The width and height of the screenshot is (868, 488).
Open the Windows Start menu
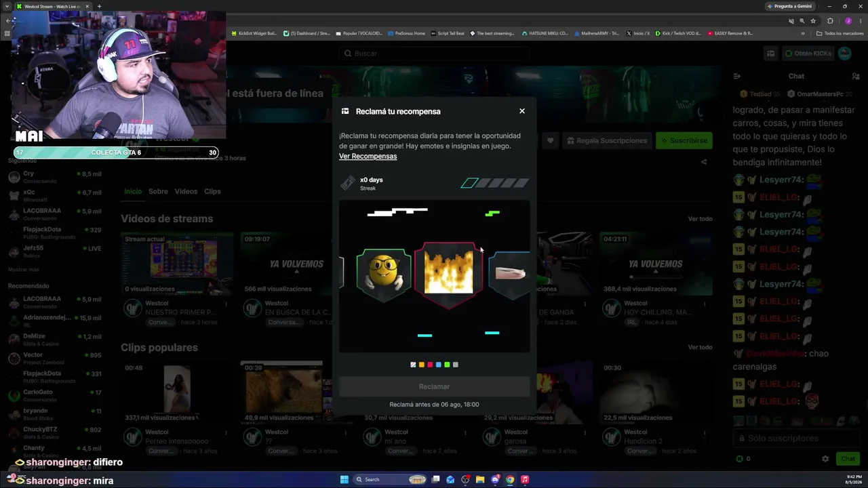(x=344, y=480)
